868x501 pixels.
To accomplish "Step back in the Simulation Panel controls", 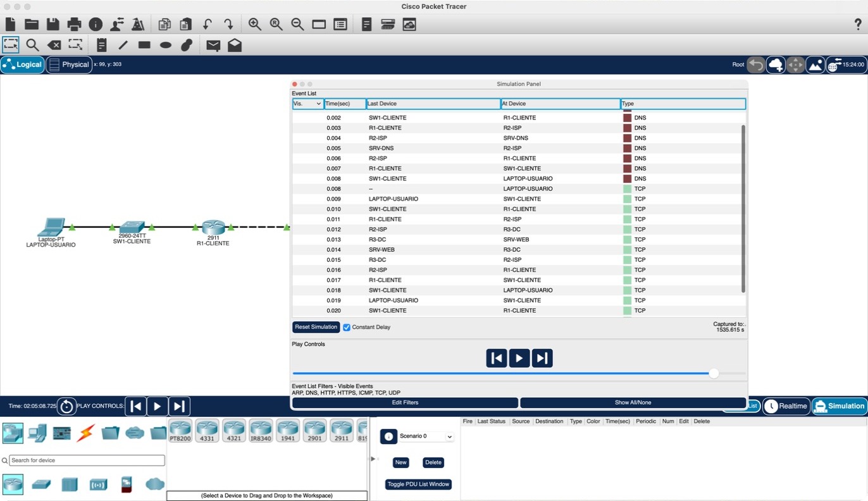I will tap(497, 358).
